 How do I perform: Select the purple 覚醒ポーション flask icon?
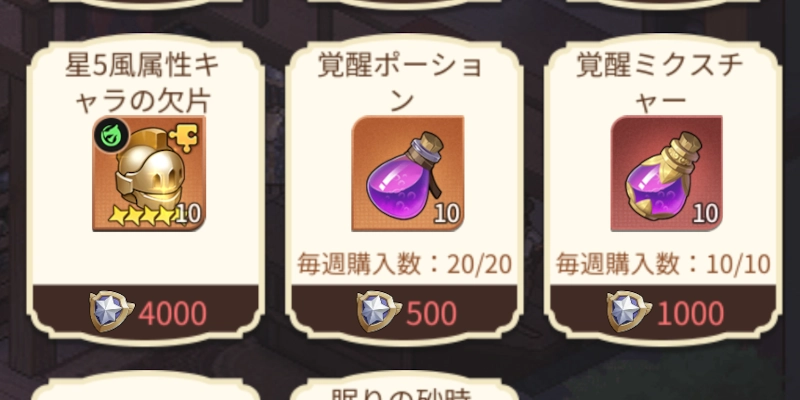pyautogui.click(x=408, y=173)
